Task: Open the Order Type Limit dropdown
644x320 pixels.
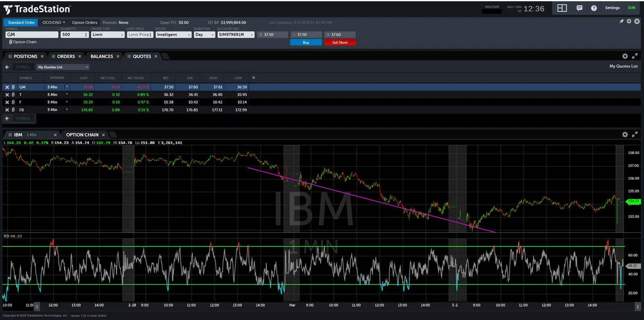Action: (107, 35)
